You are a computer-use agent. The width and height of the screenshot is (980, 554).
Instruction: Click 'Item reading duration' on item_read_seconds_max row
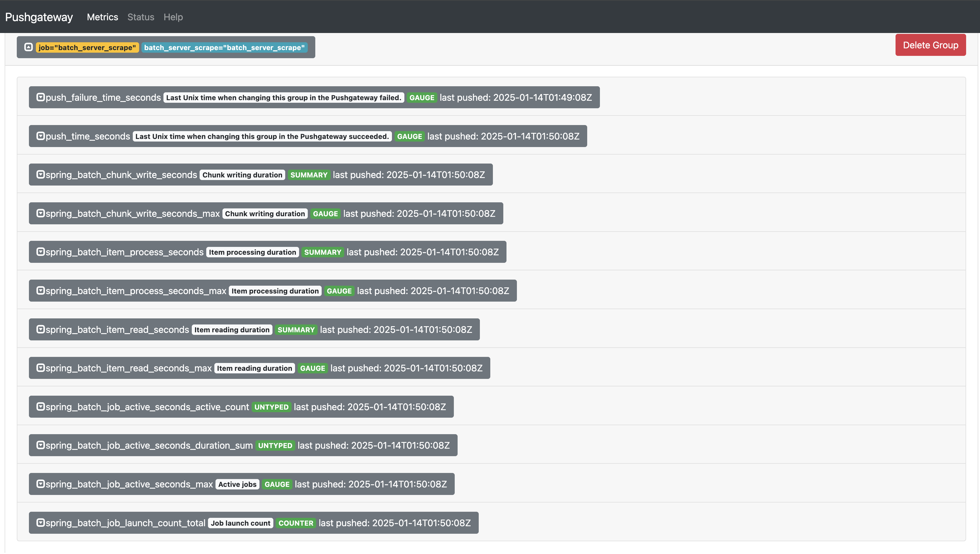[255, 368]
